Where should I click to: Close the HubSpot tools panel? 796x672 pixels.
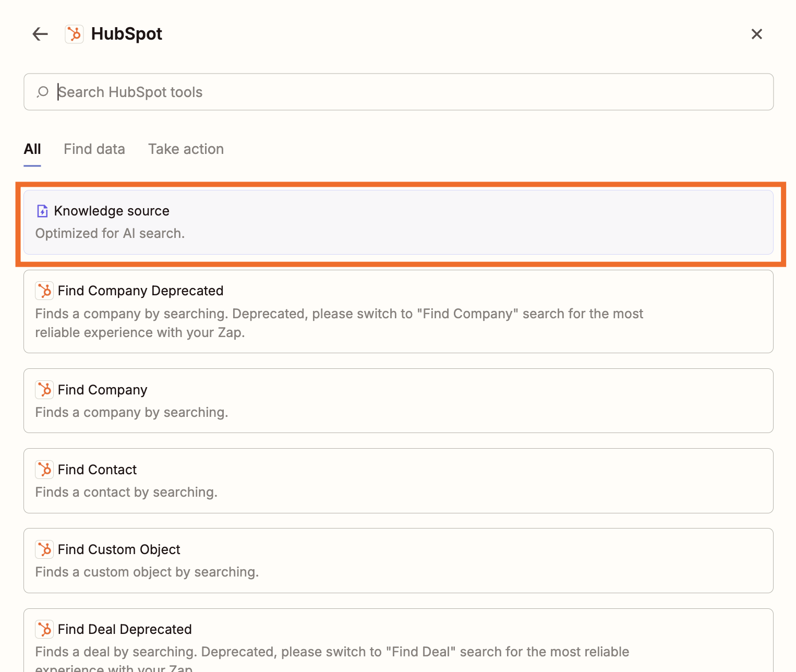click(x=756, y=34)
